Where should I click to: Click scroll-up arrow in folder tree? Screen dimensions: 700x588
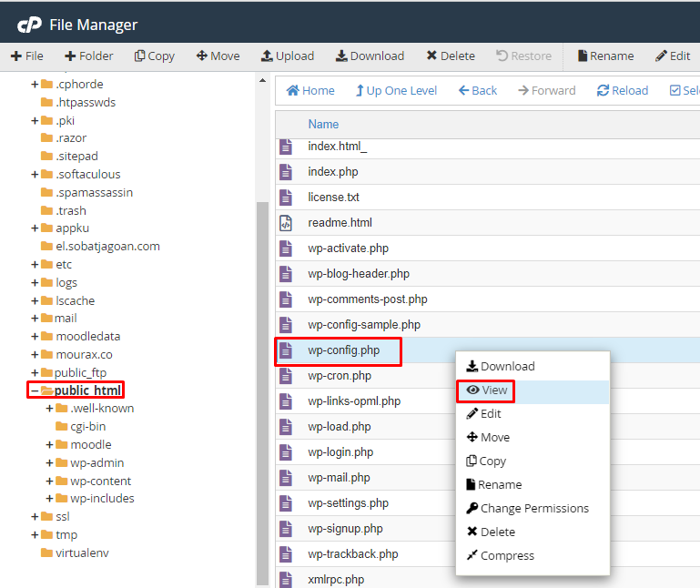coord(262,80)
